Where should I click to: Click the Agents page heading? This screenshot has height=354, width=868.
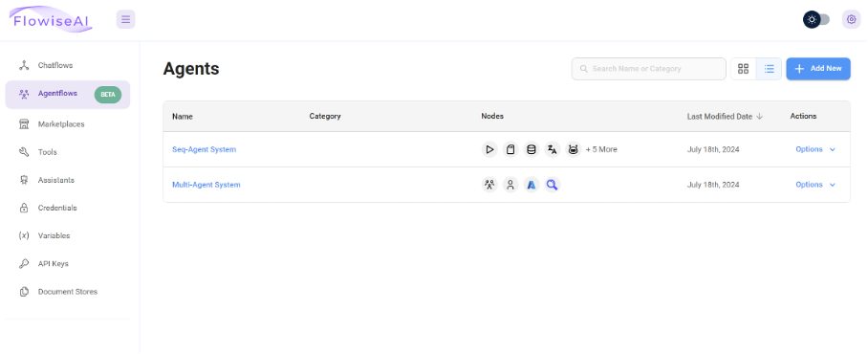[191, 69]
